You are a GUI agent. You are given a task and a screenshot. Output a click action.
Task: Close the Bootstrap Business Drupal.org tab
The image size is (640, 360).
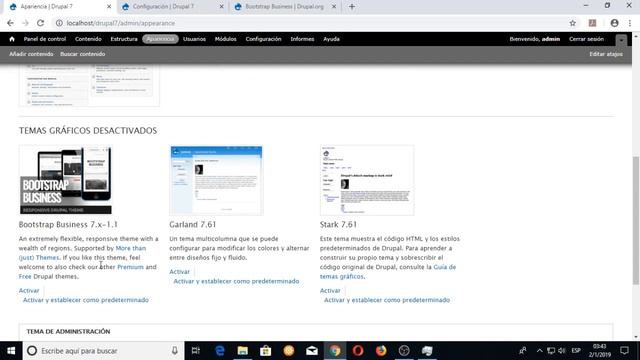pos(334,7)
